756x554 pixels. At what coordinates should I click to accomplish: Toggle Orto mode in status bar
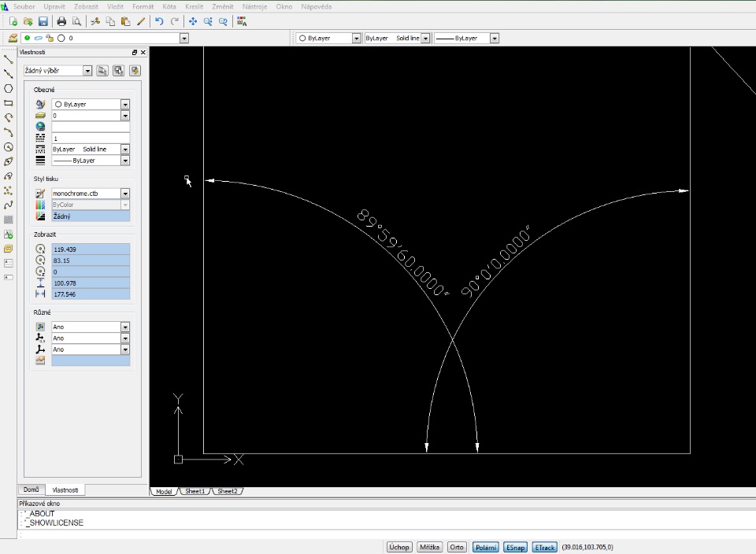point(457,547)
